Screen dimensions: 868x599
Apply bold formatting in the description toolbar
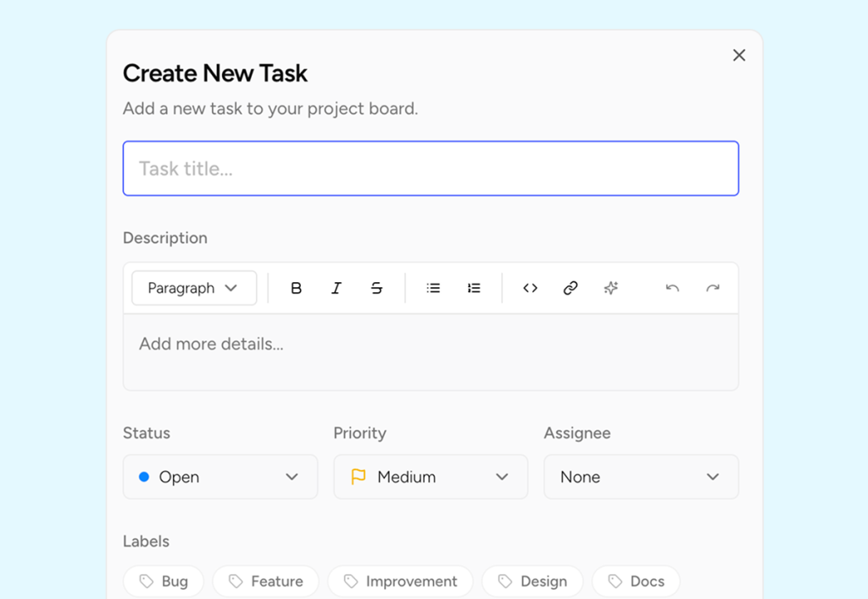[296, 288]
